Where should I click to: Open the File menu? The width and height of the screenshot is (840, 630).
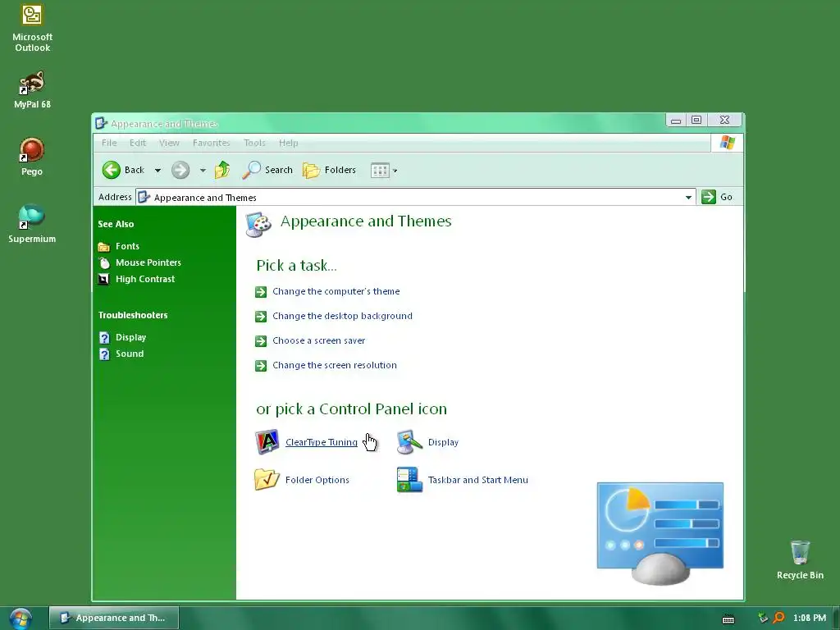(109, 143)
